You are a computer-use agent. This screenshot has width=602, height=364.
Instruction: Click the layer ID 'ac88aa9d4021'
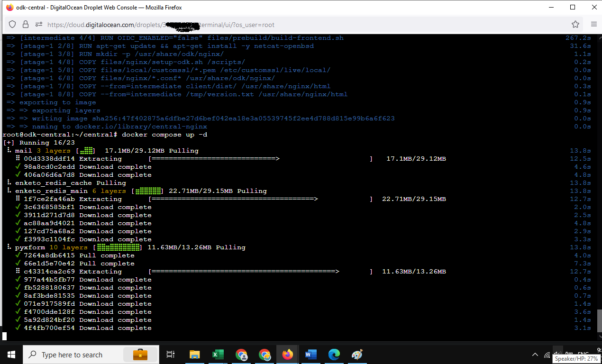tap(49, 223)
